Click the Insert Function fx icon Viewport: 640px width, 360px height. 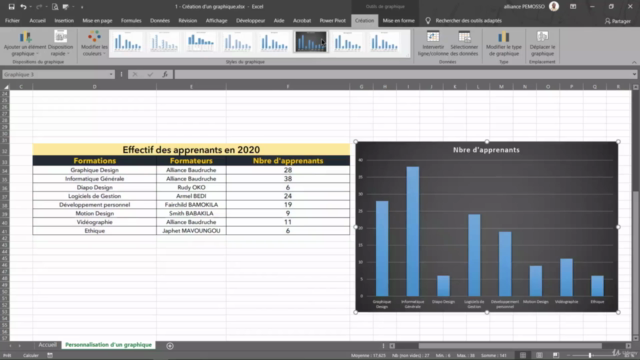165,74
